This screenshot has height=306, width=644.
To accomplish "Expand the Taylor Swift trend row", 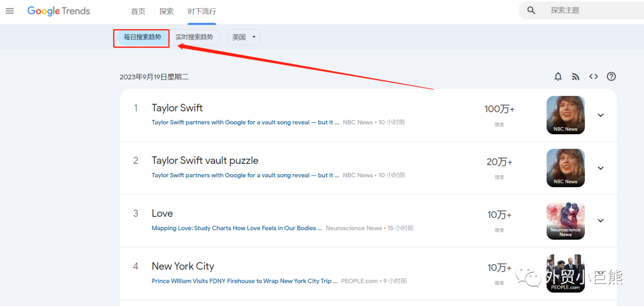I will (600, 115).
